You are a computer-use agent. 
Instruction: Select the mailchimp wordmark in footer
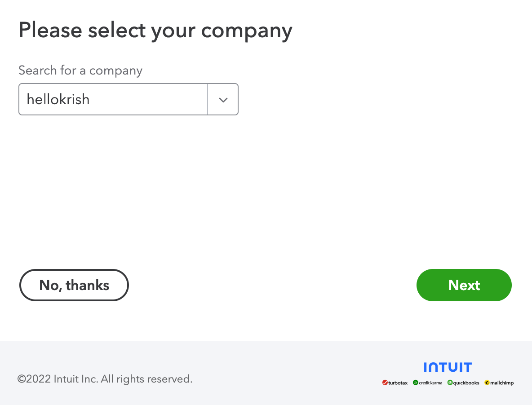point(502,383)
